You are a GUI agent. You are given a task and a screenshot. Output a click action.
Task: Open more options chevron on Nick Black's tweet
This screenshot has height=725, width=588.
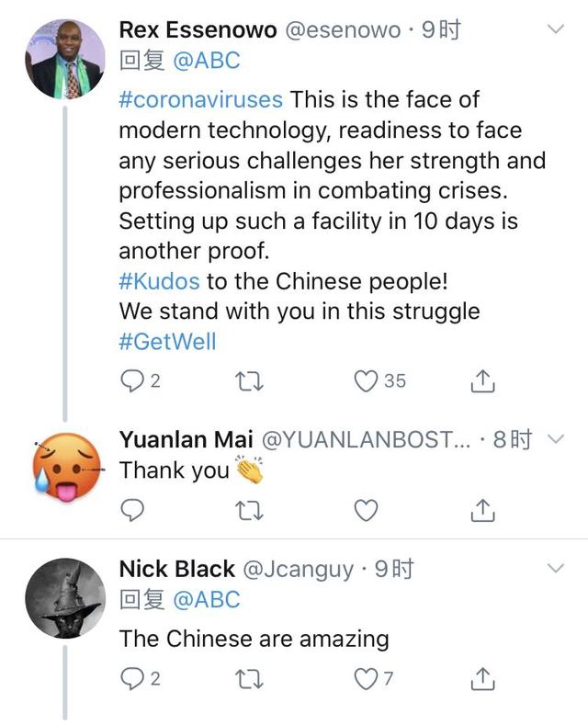click(x=557, y=569)
